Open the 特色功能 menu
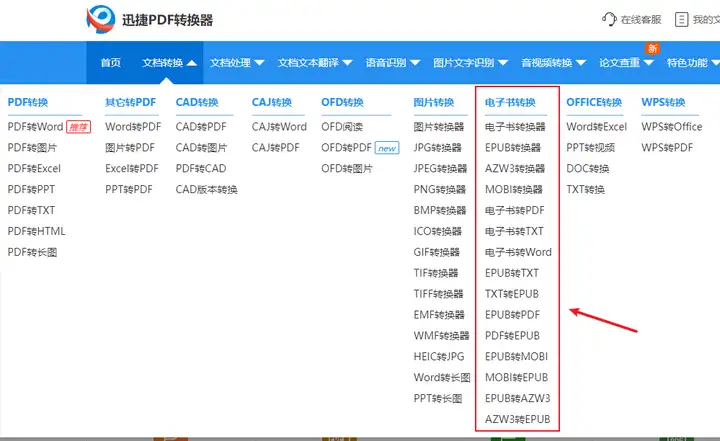The height and width of the screenshot is (441, 720). [687, 62]
